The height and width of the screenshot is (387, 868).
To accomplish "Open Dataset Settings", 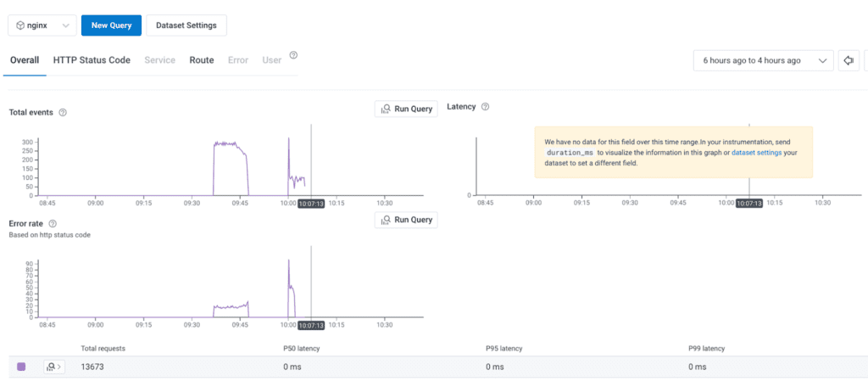I will pos(186,25).
